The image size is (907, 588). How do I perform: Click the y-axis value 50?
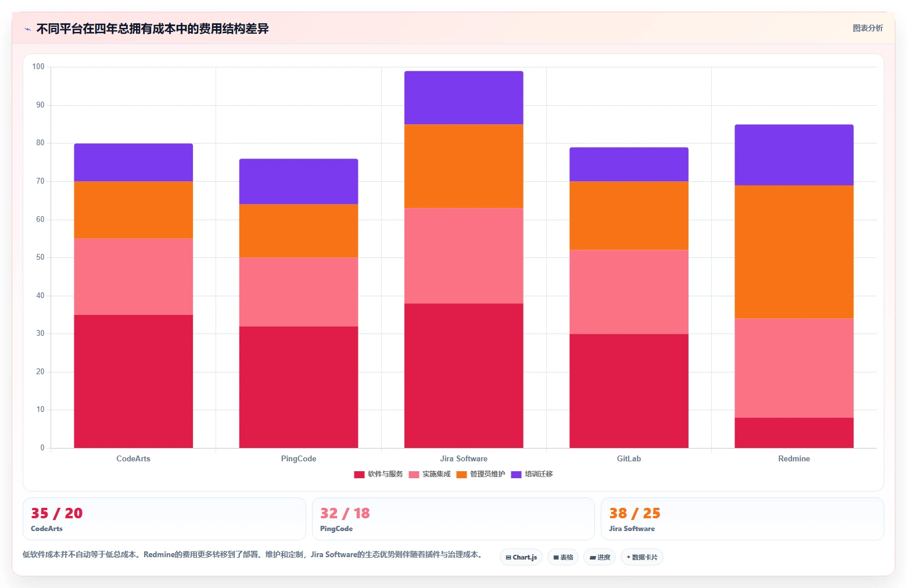point(40,257)
